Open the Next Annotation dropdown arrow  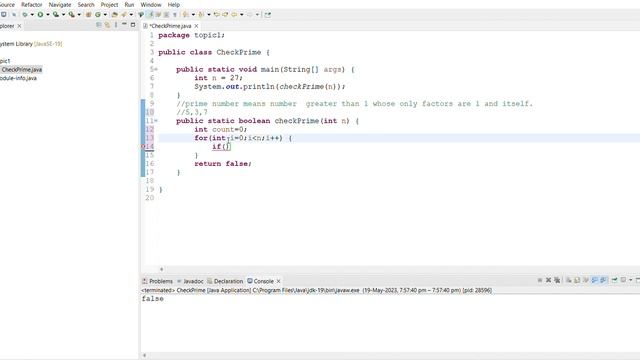coord(193,15)
